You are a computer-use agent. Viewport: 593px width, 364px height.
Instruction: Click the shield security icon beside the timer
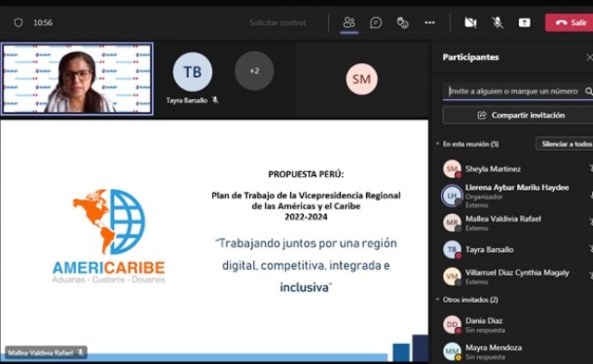click(19, 22)
